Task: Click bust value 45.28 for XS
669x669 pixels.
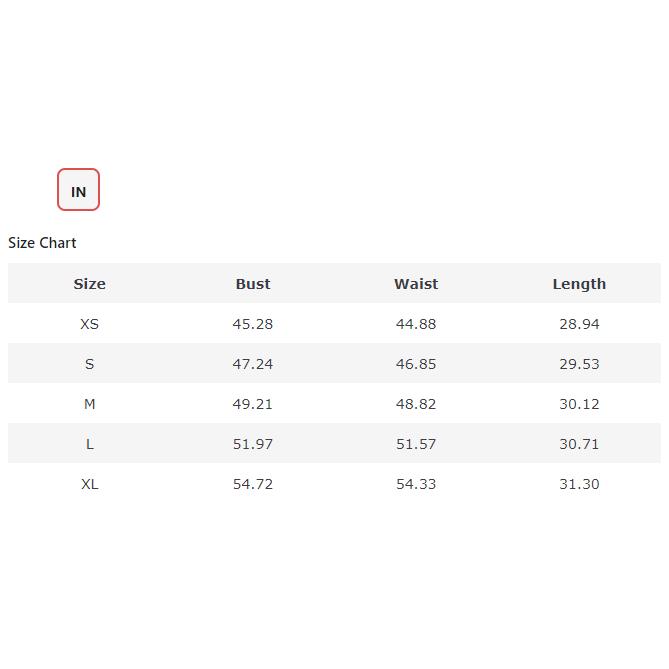Action: (x=253, y=324)
